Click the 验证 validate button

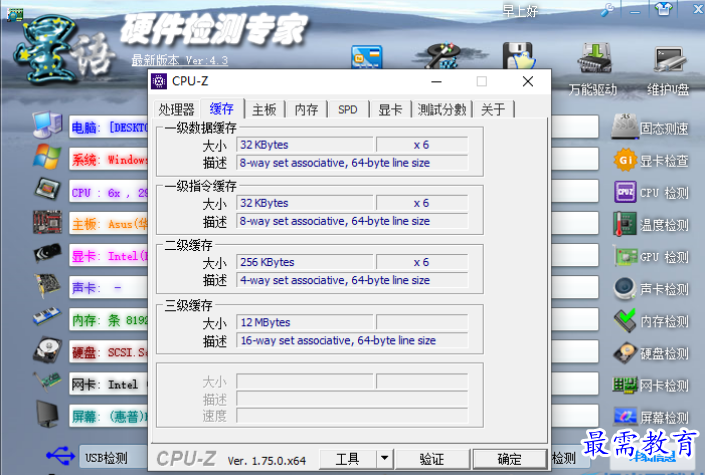(x=432, y=458)
